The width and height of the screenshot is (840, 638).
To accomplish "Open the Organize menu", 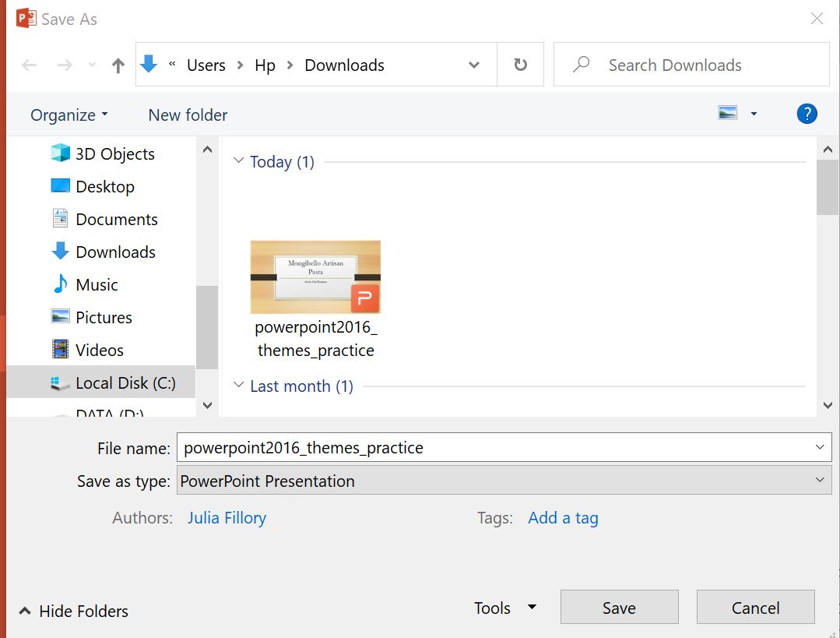I will [x=68, y=115].
